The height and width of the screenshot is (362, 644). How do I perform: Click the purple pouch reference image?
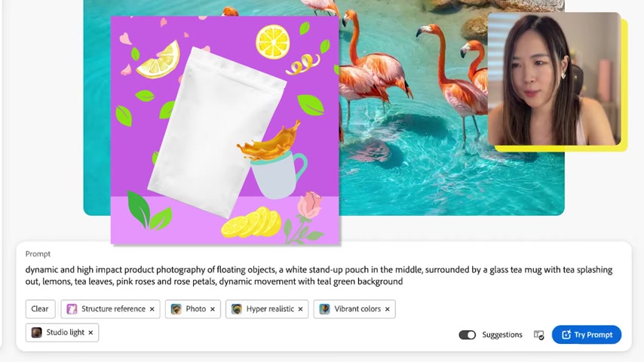point(225,130)
